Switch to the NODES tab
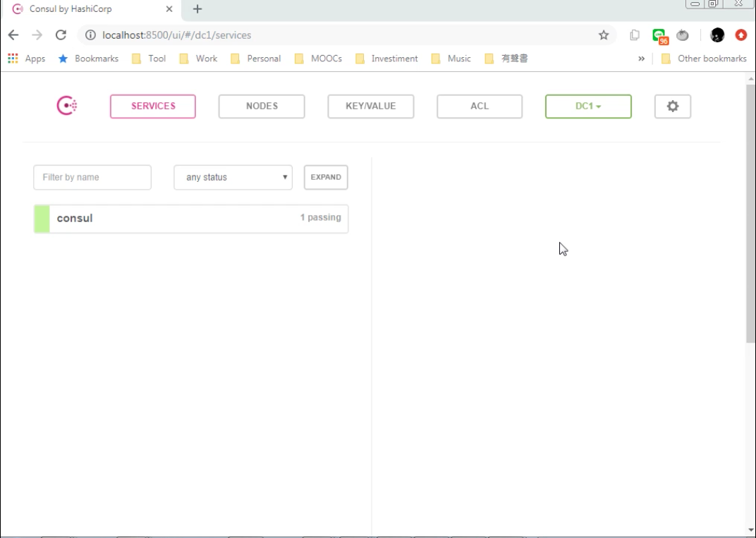756x538 pixels. tap(262, 106)
